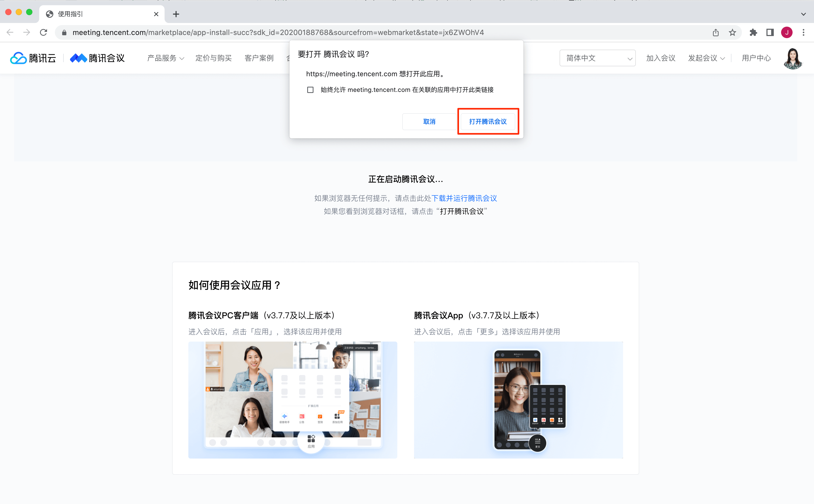Click the lock icon in address bar
The height and width of the screenshot is (504, 814).
(64, 32)
